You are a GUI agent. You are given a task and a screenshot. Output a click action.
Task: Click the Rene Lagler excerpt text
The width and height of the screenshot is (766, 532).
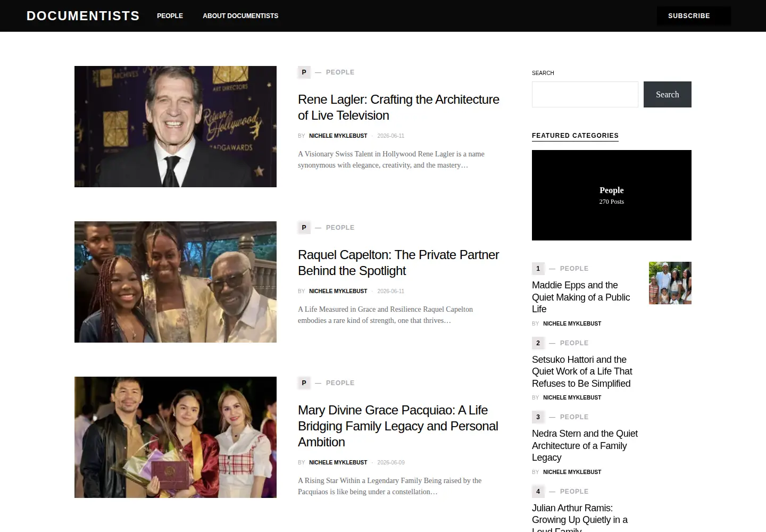[391, 160]
